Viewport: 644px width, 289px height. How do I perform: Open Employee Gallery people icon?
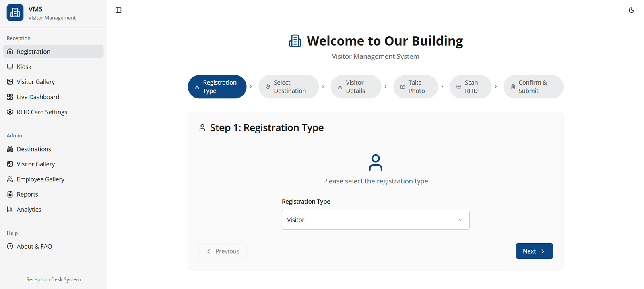click(x=10, y=179)
